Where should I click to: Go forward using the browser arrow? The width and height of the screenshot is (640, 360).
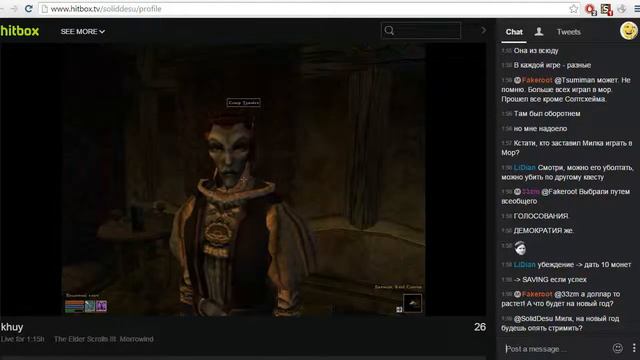point(14,9)
